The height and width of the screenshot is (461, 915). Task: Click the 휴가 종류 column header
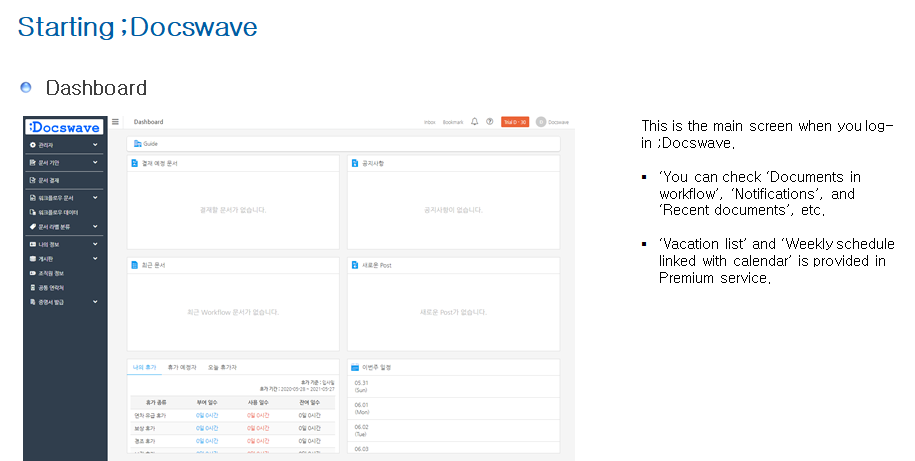[x=156, y=403]
